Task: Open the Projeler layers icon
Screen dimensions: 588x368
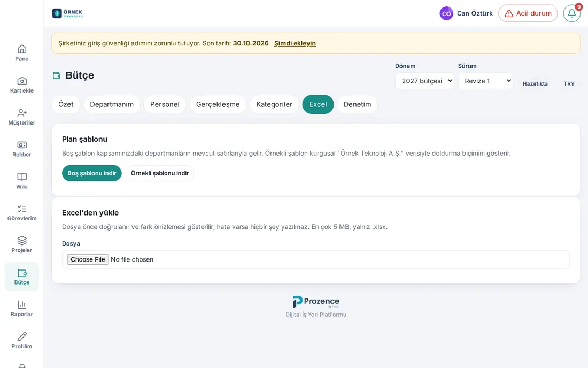Action: (22, 241)
